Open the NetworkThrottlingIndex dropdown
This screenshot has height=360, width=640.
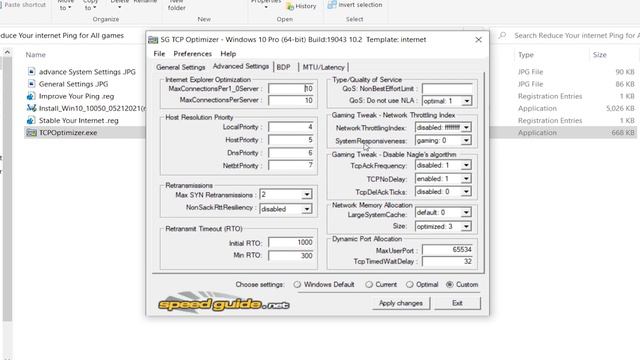467,127
